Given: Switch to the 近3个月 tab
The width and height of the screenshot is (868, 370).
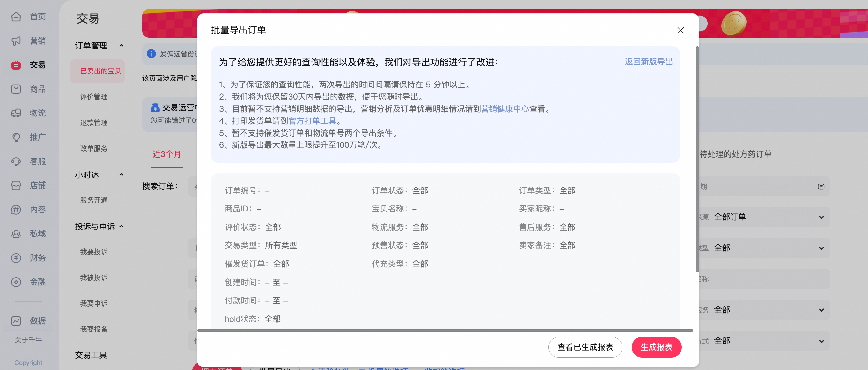Looking at the screenshot, I should click(167, 154).
